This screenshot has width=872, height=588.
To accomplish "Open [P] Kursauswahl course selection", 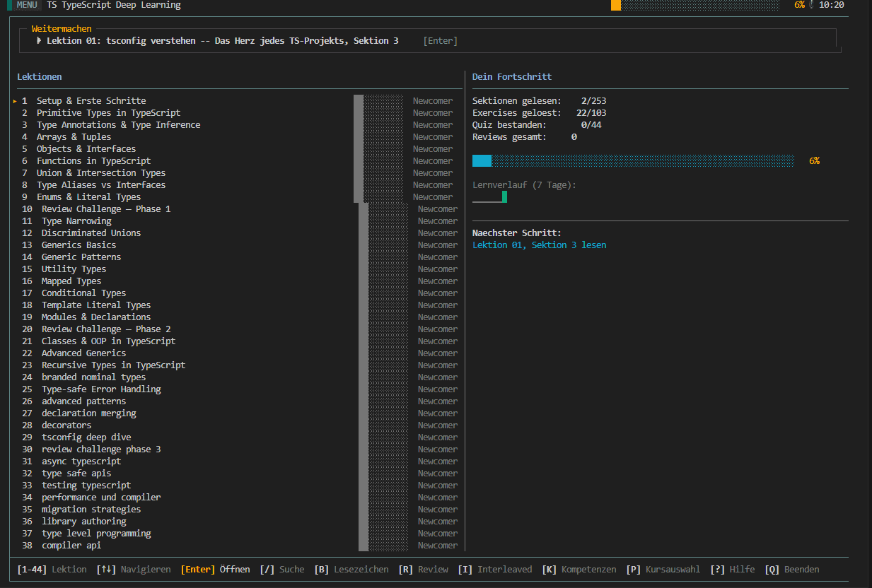I will click(x=663, y=570).
